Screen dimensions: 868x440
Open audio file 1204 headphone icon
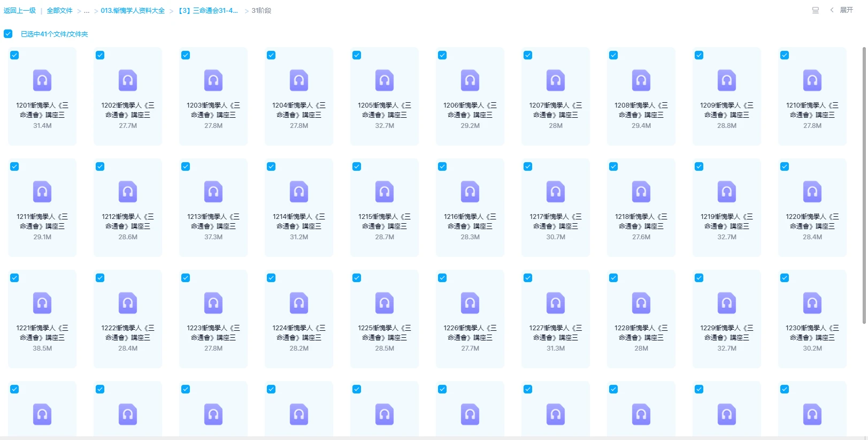(x=299, y=80)
